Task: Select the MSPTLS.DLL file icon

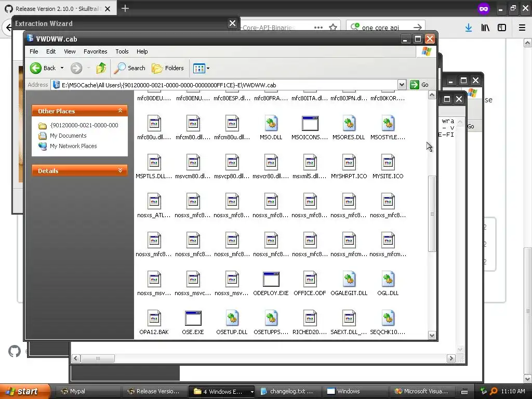Action: [x=154, y=163]
